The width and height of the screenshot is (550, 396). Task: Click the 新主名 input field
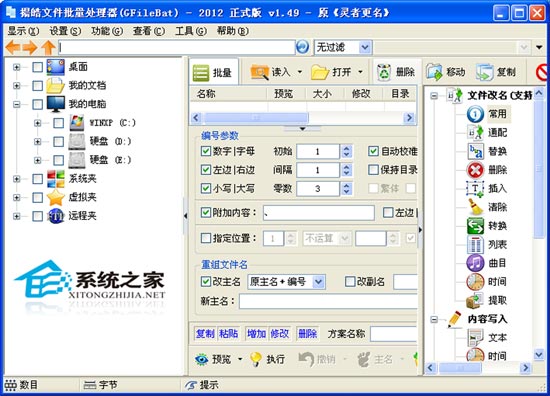click(328, 301)
